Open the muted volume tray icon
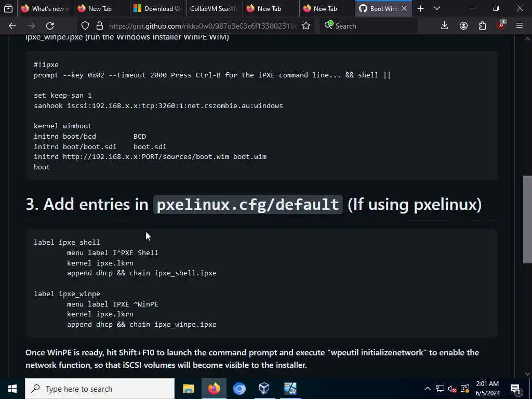Screen dimensions: 532x399 (x=452, y=389)
